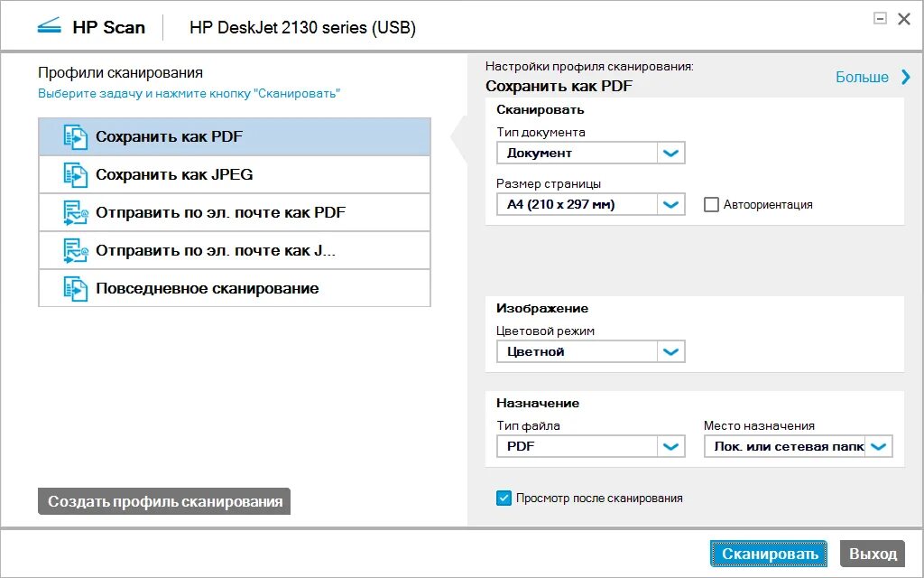Click the Выход button
This screenshot has width=924, height=578.
click(873, 554)
